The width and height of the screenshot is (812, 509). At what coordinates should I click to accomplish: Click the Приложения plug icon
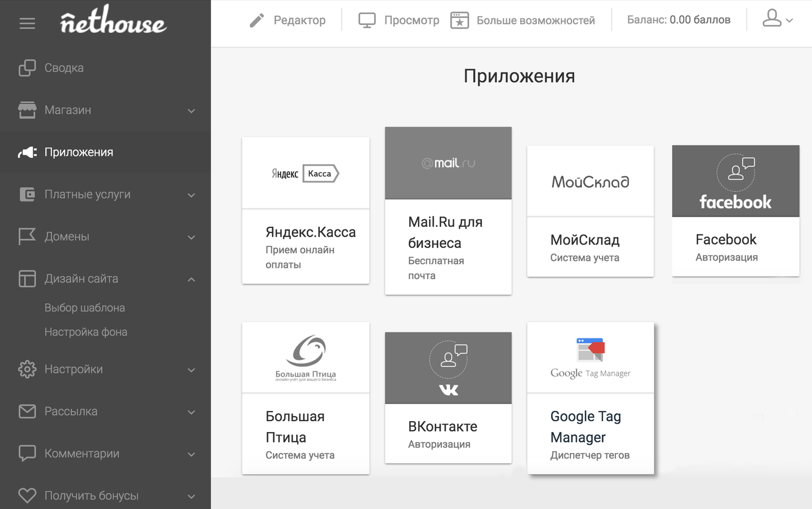pyautogui.click(x=27, y=152)
